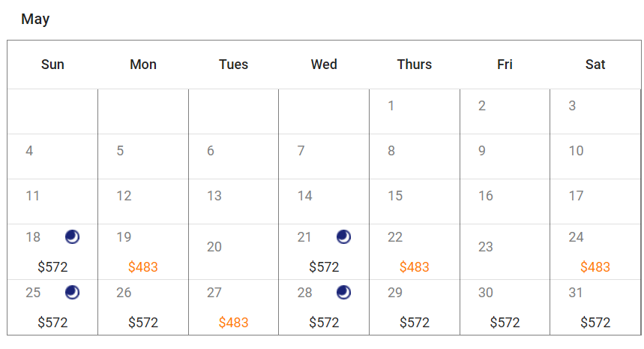The image size is (644, 349).
Task: Click the moon icon on May 25
Action: pyautogui.click(x=72, y=292)
